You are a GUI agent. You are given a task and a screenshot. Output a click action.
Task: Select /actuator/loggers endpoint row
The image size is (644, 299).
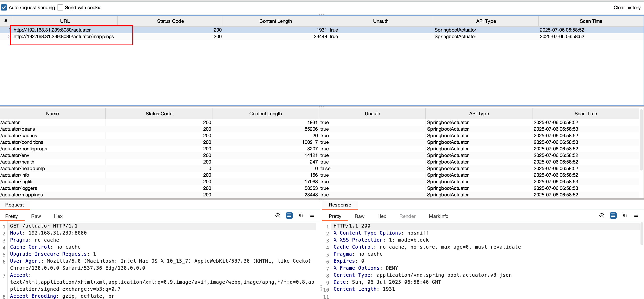(x=320, y=188)
